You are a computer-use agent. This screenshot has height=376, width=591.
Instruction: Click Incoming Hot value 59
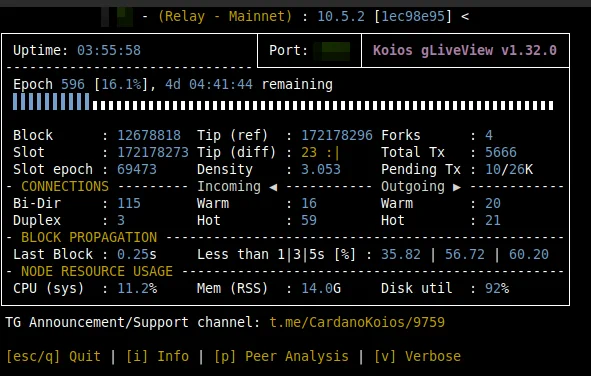point(309,220)
